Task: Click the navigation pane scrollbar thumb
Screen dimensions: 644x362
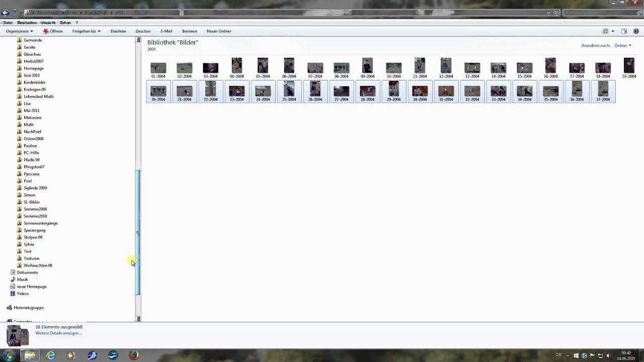Action: [x=138, y=232]
